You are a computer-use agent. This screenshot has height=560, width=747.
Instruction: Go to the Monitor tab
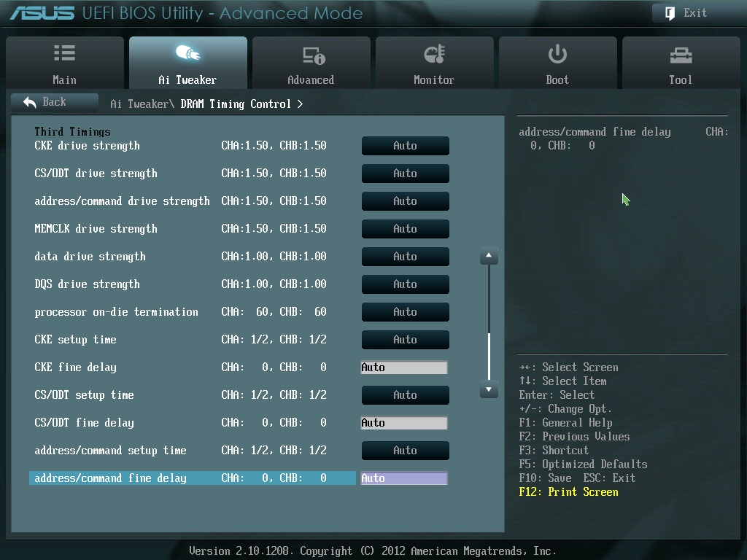tap(435, 63)
